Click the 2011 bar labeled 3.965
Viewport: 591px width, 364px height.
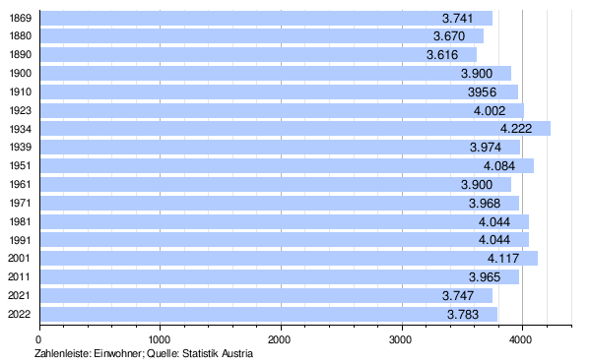click(x=280, y=276)
